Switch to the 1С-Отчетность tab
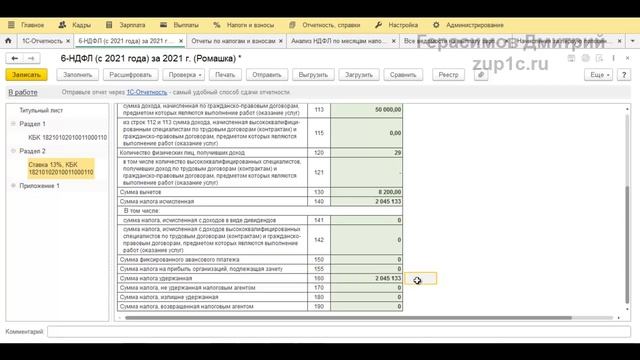This screenshot has height=360, width=640. tap(42, 41)
